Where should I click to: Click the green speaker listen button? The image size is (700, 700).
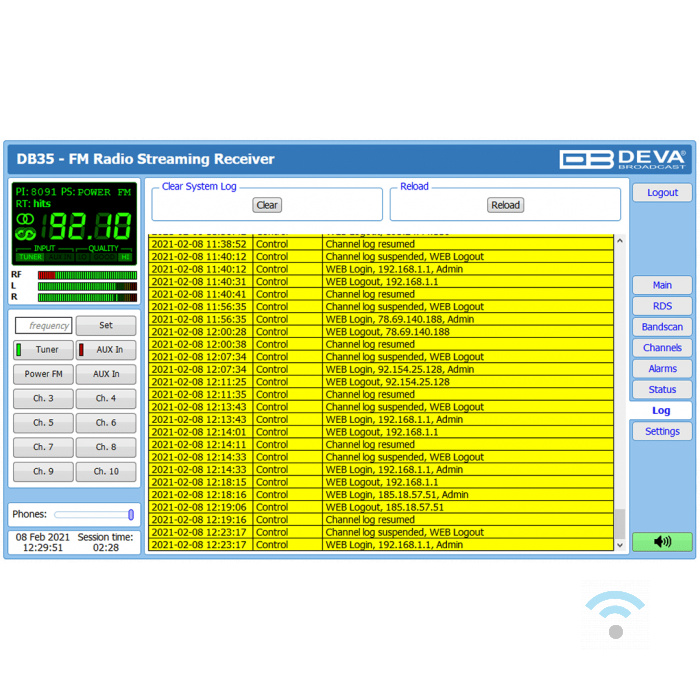click(x=662, y=542)
